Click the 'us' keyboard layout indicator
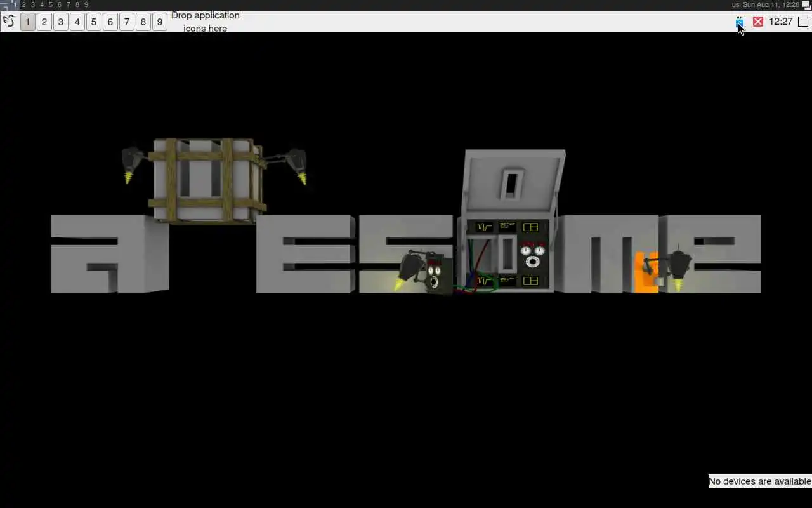Screen dimensions: 812x508 tap(735, 4)
